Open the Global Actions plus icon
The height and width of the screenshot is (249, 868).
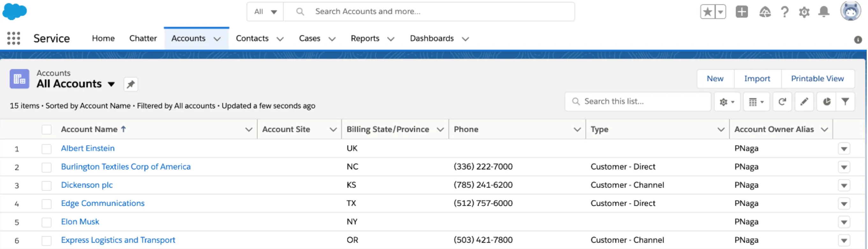pyautogui.click(x=742, y=12)
